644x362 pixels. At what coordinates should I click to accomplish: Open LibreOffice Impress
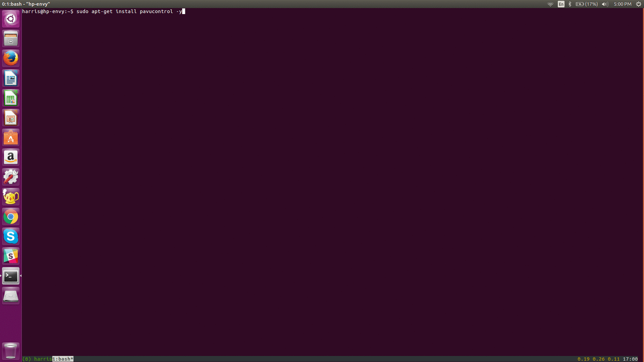click(11, 118)
